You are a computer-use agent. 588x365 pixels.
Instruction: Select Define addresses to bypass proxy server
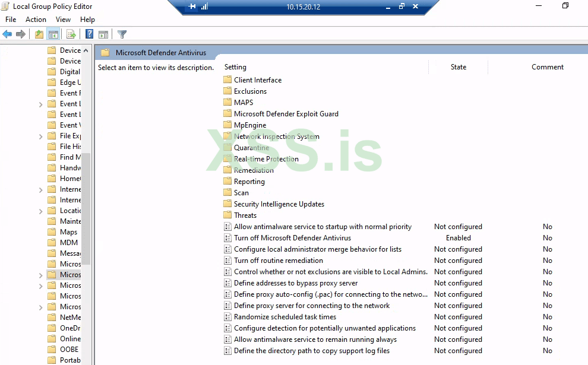(296, 283)
